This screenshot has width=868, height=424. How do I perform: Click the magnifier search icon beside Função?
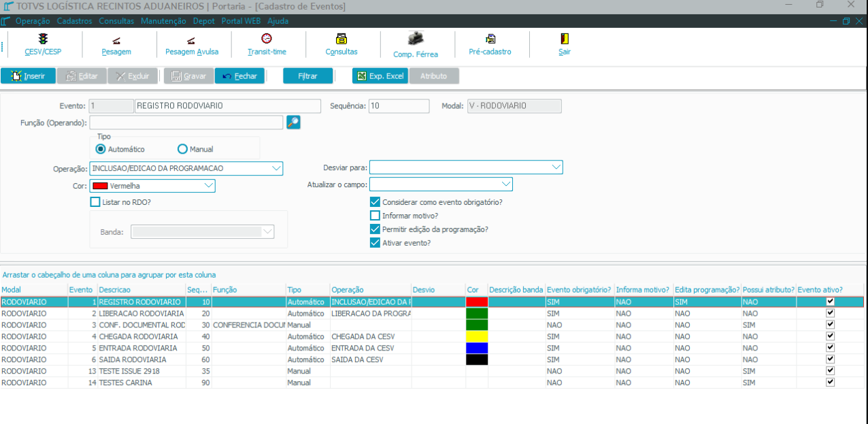[293, 123]
